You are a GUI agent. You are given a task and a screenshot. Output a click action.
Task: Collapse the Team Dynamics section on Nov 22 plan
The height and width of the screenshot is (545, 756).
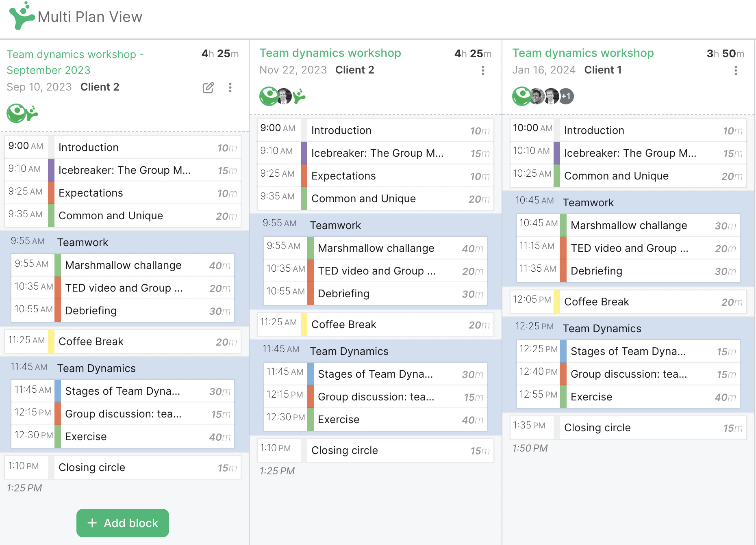point(349,351)
